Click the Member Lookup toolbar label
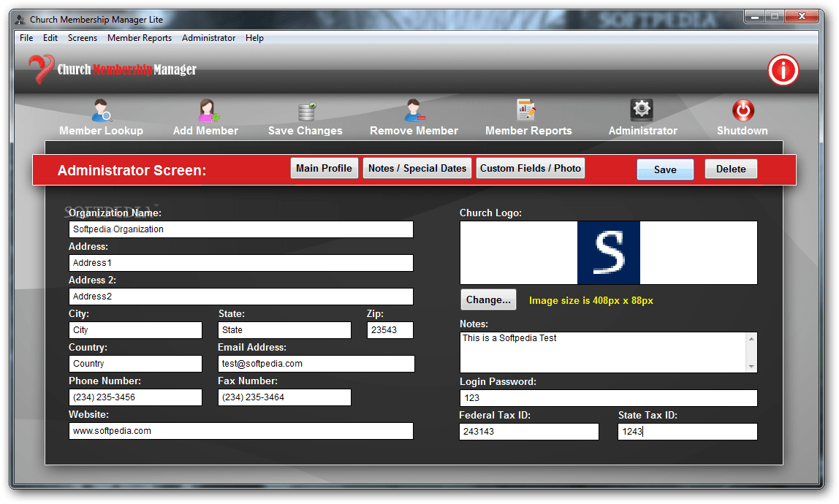Screen dimensions: 839x504 click(x=101, y=131)
